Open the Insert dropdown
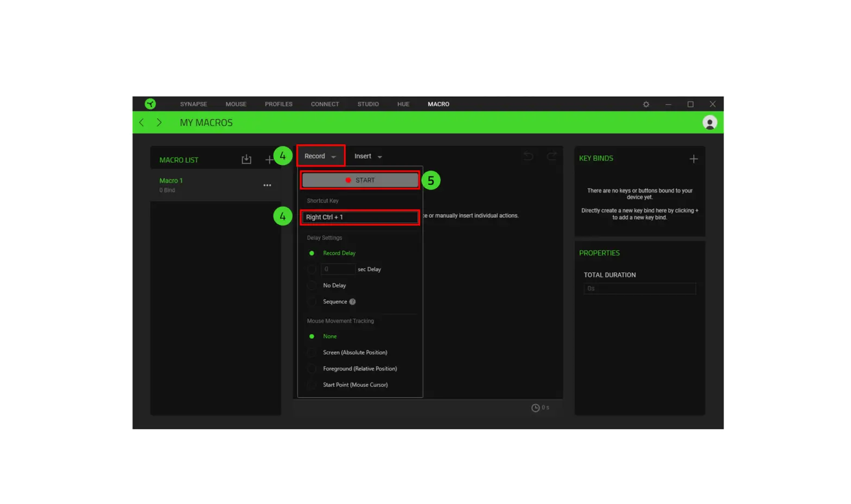Image resolution: width=851 pixels, height=504 pixels. 368,156
